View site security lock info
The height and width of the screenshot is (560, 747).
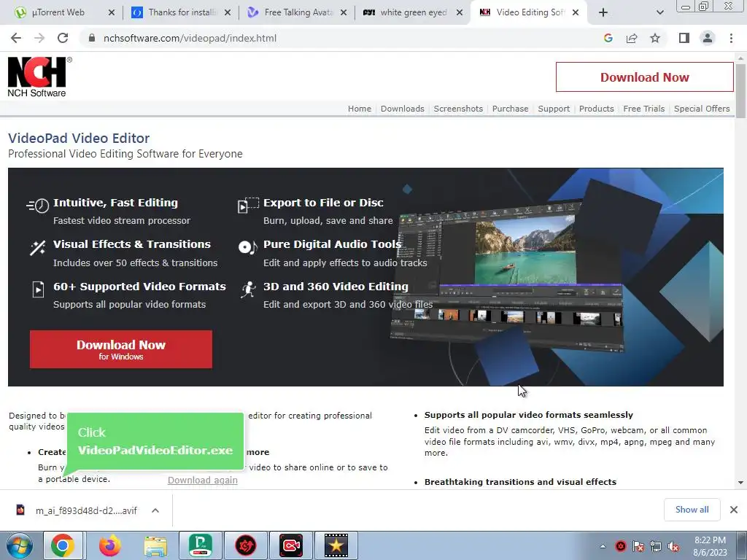point(92,38)
